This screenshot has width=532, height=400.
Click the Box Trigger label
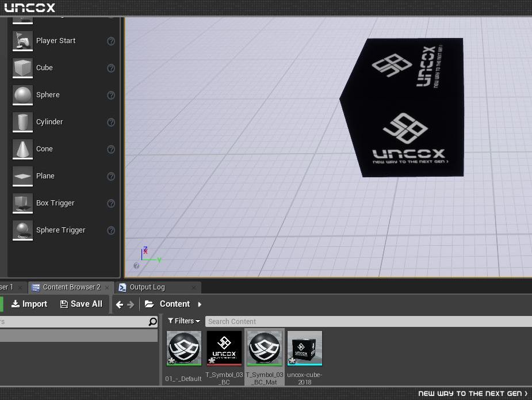(x=55, y=203)
